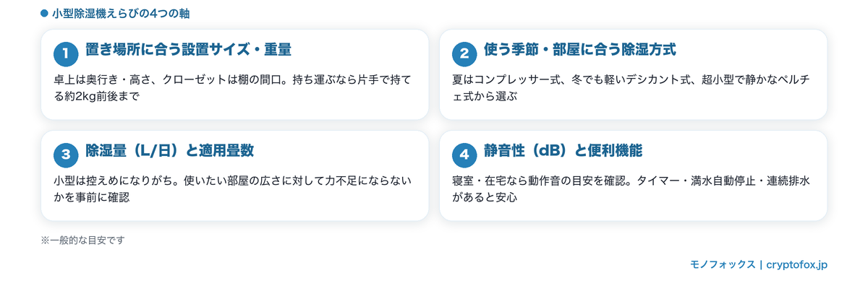Select the heading 静音性（dB）と便利機能
Screen dimensions: 868x286
coord(563,152)
